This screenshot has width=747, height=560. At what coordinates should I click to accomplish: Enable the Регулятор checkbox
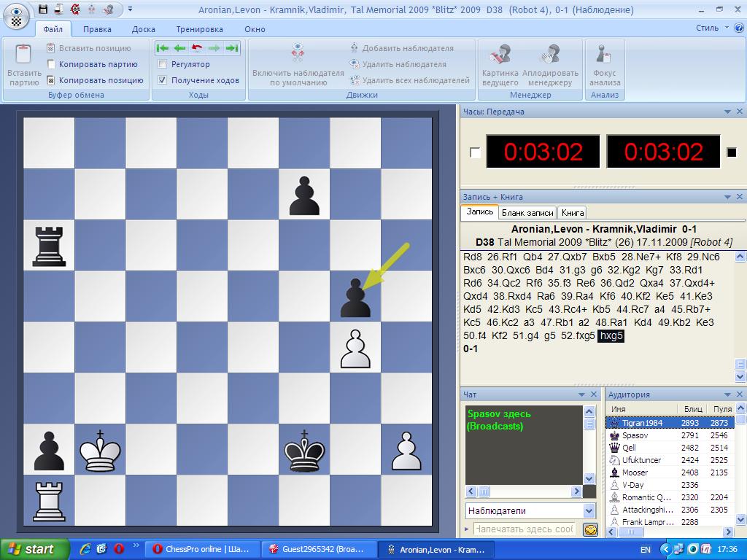tap(163, 64)
